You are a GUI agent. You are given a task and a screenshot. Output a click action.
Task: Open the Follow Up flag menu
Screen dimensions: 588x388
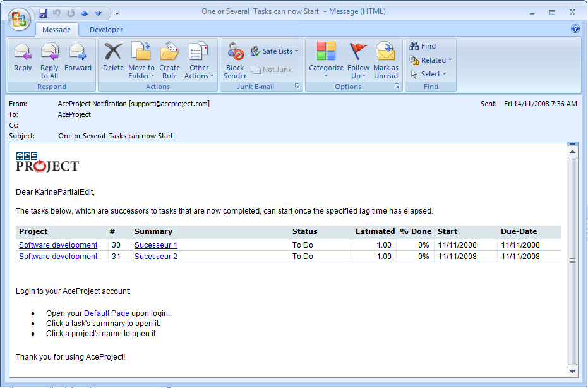pos(358,61)
